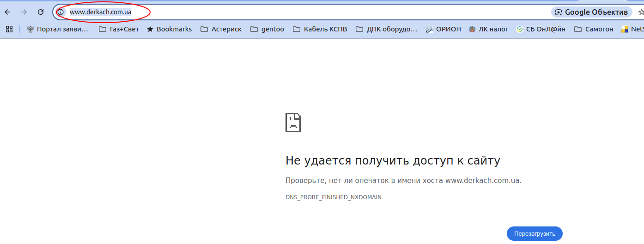Click the forward navigation arrow

[24, 12]
